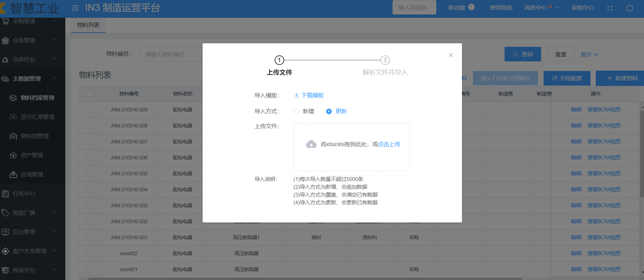The height and width of the screenshot is (280, 644).
Task: Open 物料组管理 in the sidebar
Action: click(x=34, y=136)
